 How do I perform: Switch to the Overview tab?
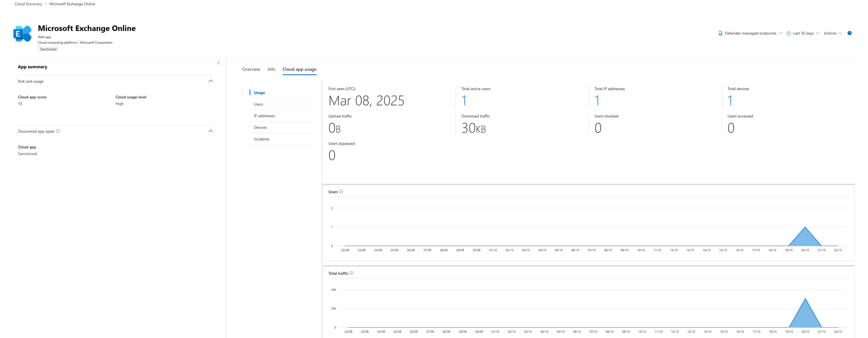[251, 69]
